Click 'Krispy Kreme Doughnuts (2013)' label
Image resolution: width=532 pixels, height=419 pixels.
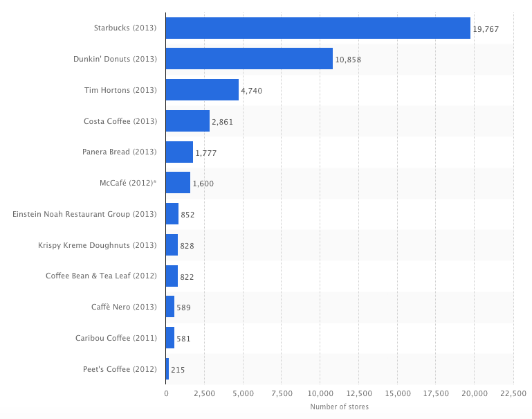click(98, 245)
